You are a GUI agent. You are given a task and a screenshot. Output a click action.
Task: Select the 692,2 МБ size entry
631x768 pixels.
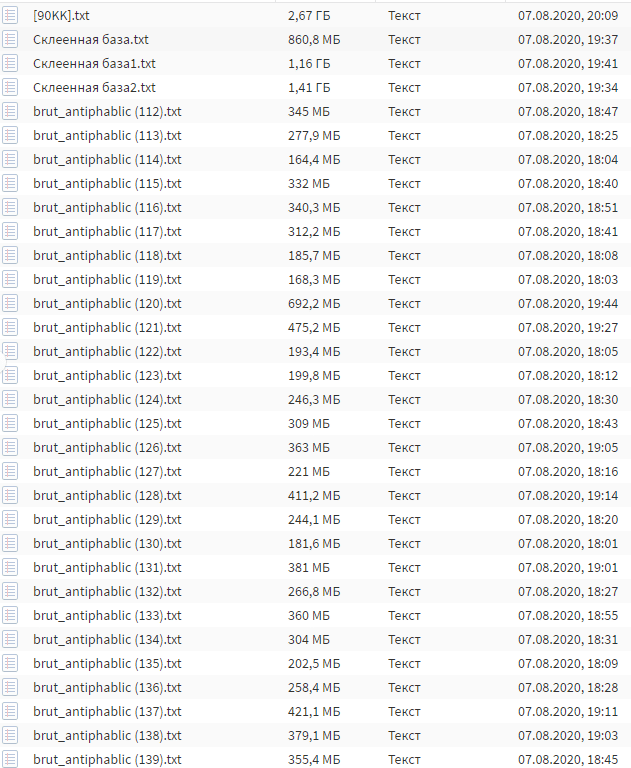pos(314,303)
